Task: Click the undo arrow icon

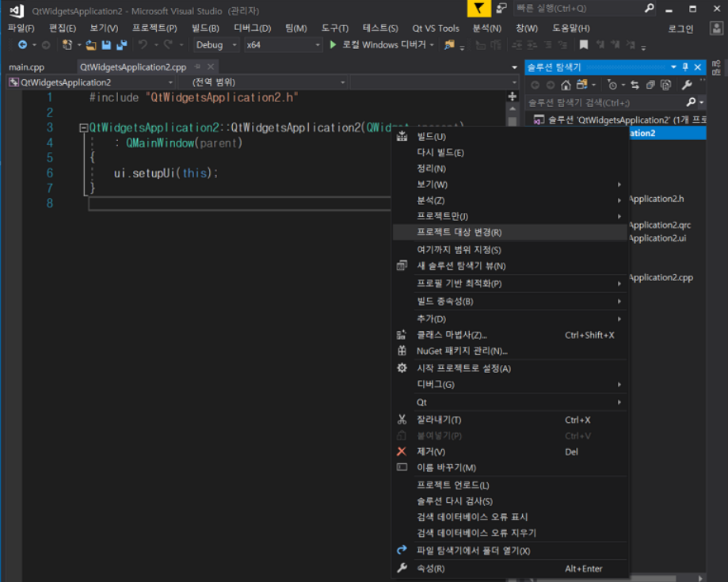Action: pyautogui.click(x=143, y=44)
